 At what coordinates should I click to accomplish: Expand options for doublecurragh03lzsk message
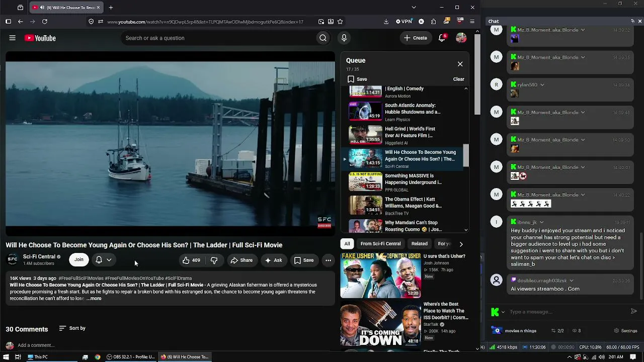pyautogui.click(x=571, y=281)
